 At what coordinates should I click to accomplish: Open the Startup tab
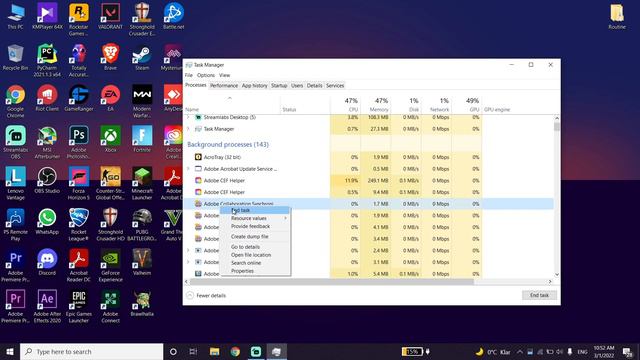(279, 86)
